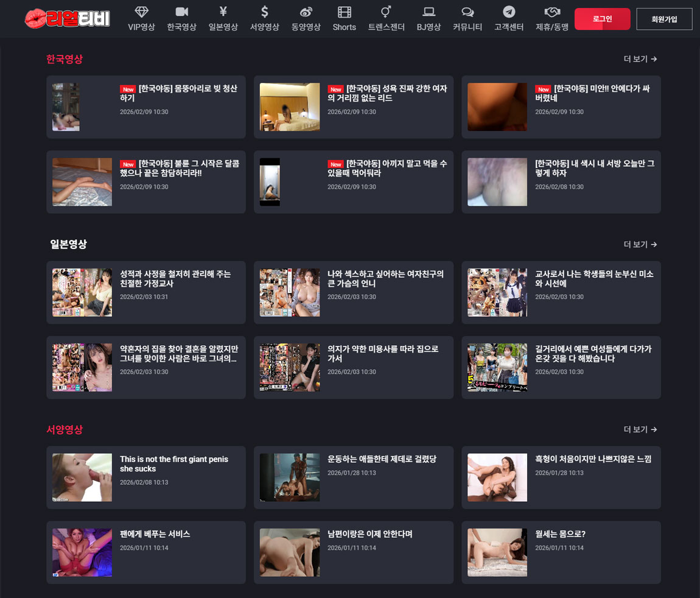Click 더 보기 in the 한국영상 section

click(640, 59)
